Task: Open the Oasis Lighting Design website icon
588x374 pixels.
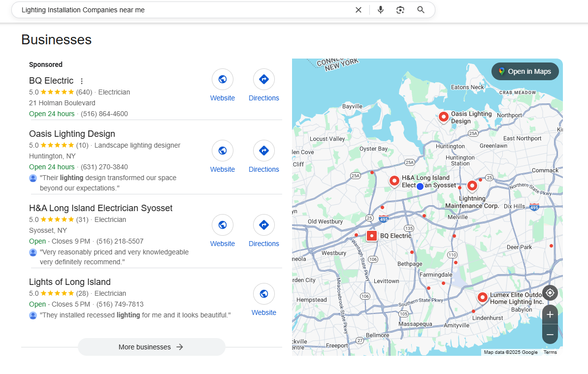Action: point(223,151)
